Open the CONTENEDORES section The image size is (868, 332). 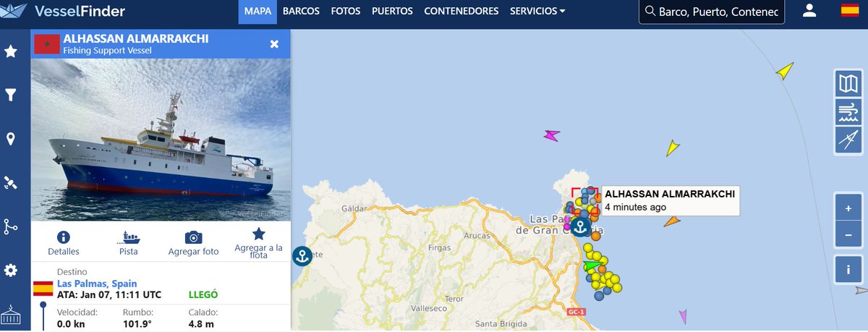(x=461, y=11)
